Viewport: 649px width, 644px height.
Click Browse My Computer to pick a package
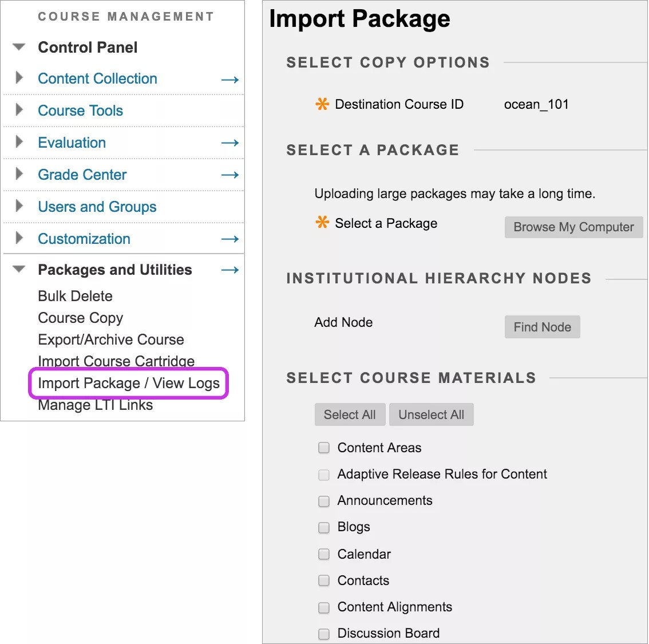(x=573, y=227)
